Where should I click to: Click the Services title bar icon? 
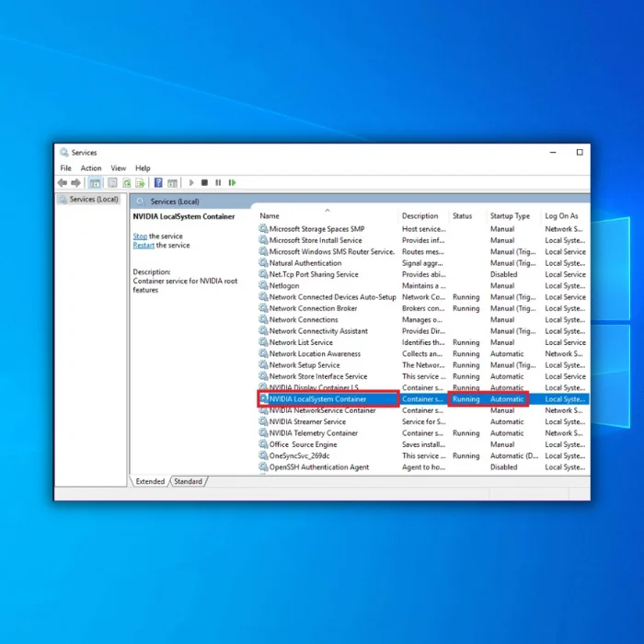(64, 153)
